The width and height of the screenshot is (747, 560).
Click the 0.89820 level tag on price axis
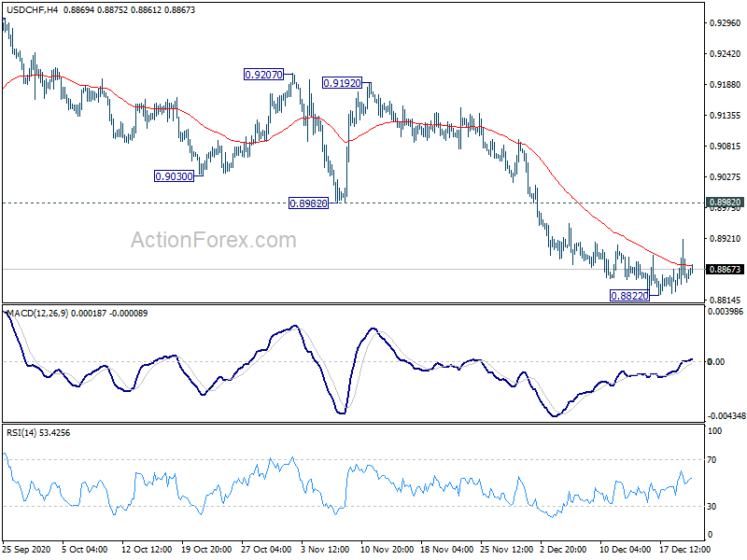point(725,202)
